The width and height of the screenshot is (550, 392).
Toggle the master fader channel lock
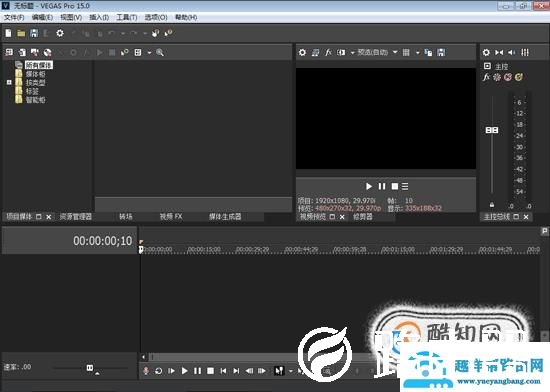click(492, 204)
